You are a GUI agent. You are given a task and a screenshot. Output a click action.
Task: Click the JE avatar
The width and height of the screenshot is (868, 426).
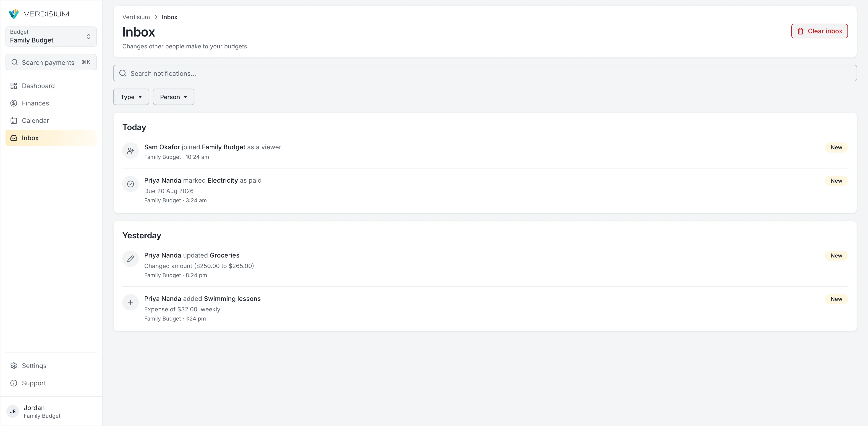click(13, 412)
